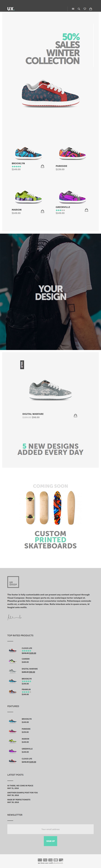The image size is (101, 868).
Task: Add Digital Warfare shoe to cart
Action: 75,416
